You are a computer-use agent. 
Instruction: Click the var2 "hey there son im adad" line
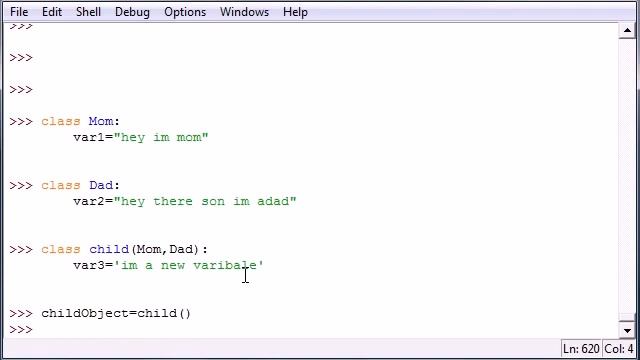[184, 201]
